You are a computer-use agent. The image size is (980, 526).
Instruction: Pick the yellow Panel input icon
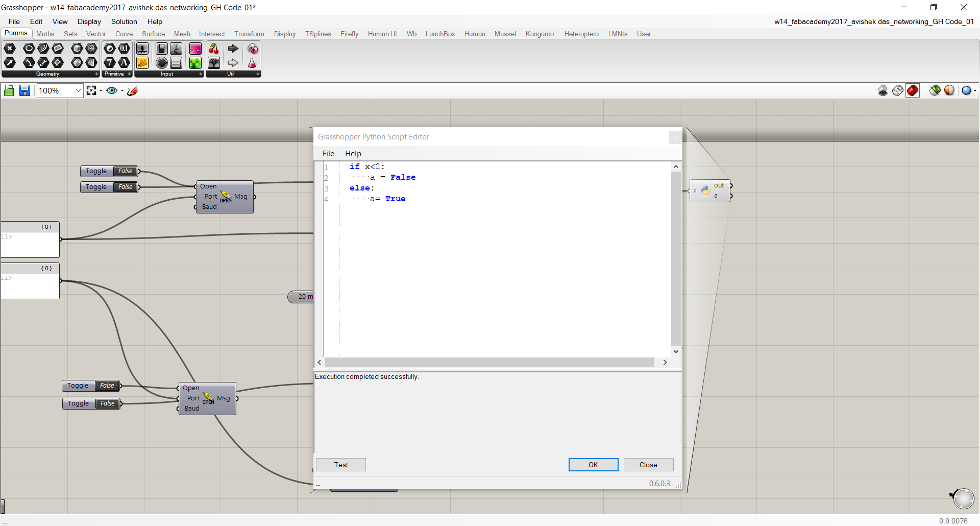142,63
